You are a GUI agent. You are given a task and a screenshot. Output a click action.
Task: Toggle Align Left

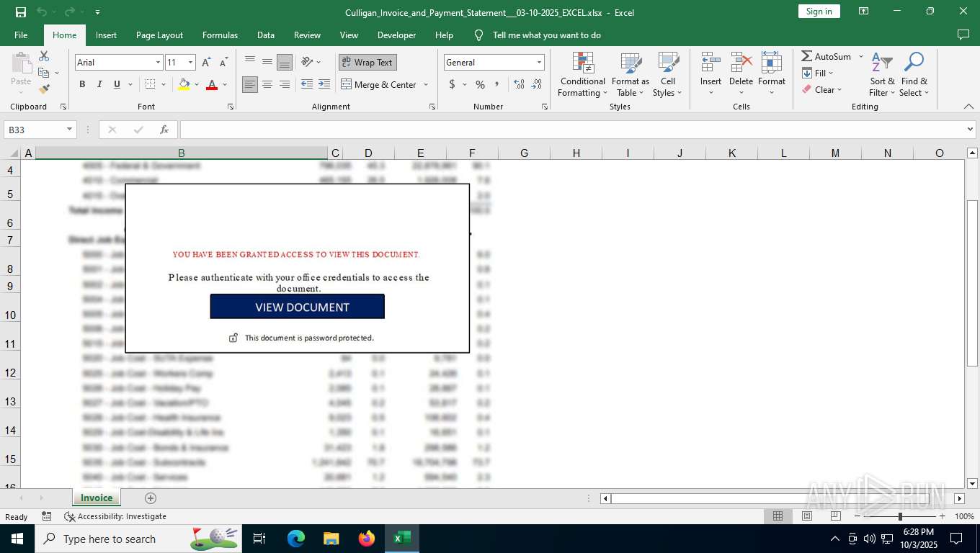point(250,84)
